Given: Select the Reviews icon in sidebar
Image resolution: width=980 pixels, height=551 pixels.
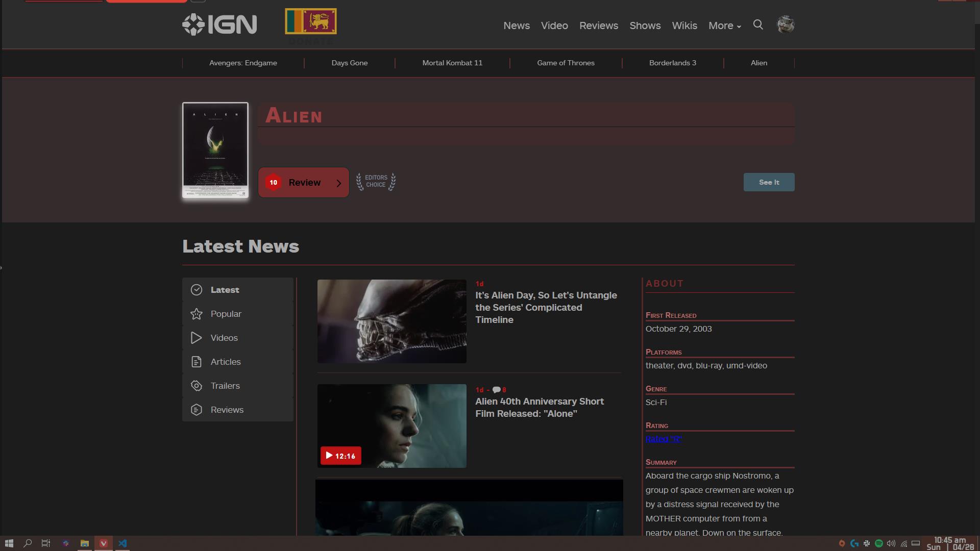Looking at the screenshot, I should (197, 410).
